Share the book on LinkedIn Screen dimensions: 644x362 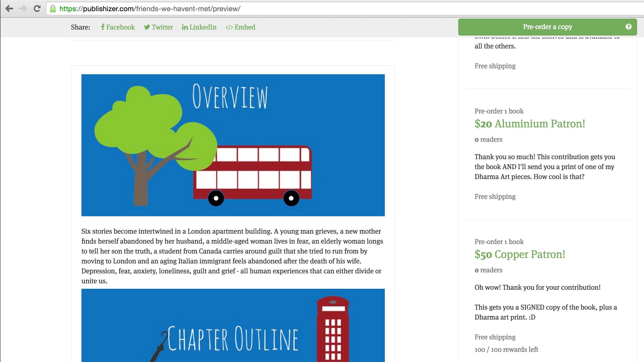tap(199, 27)
